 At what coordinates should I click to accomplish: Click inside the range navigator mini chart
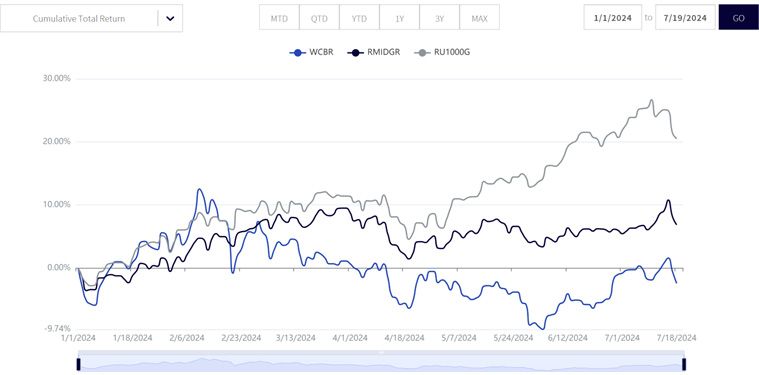coord(381,364)
